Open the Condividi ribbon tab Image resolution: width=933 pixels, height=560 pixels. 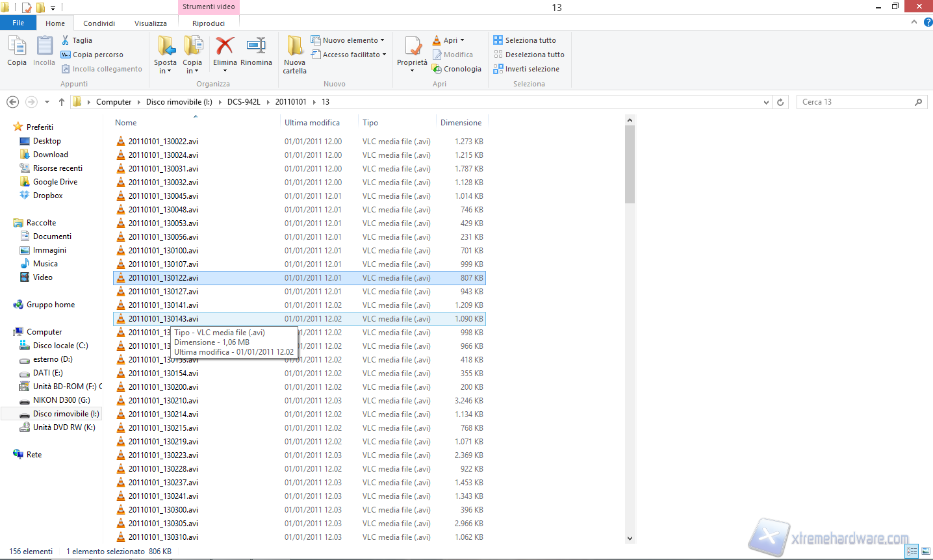(99, 23)
